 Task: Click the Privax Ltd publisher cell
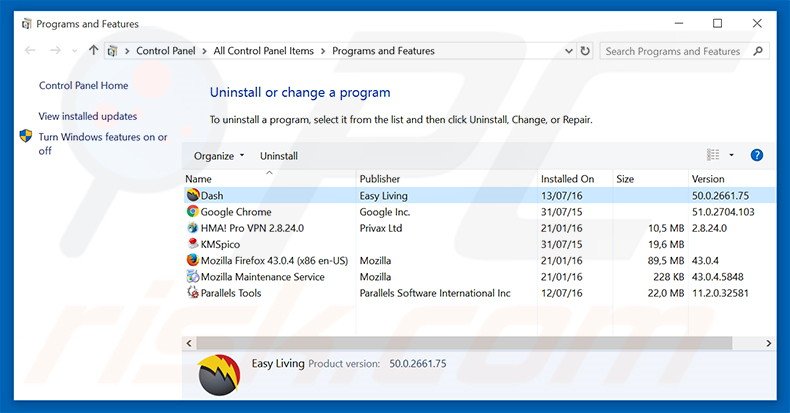(x=381, y=228)
